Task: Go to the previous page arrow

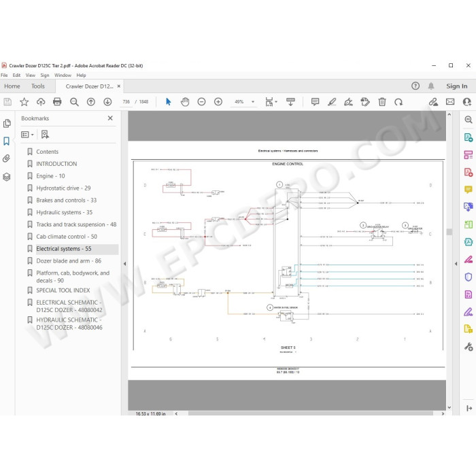Action: 90,102
